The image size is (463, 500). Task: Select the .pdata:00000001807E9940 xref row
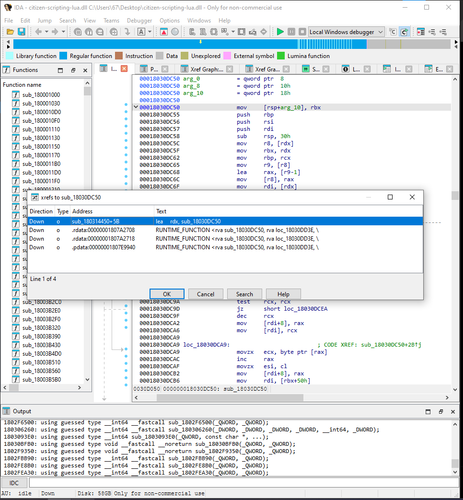click(225, 247)
